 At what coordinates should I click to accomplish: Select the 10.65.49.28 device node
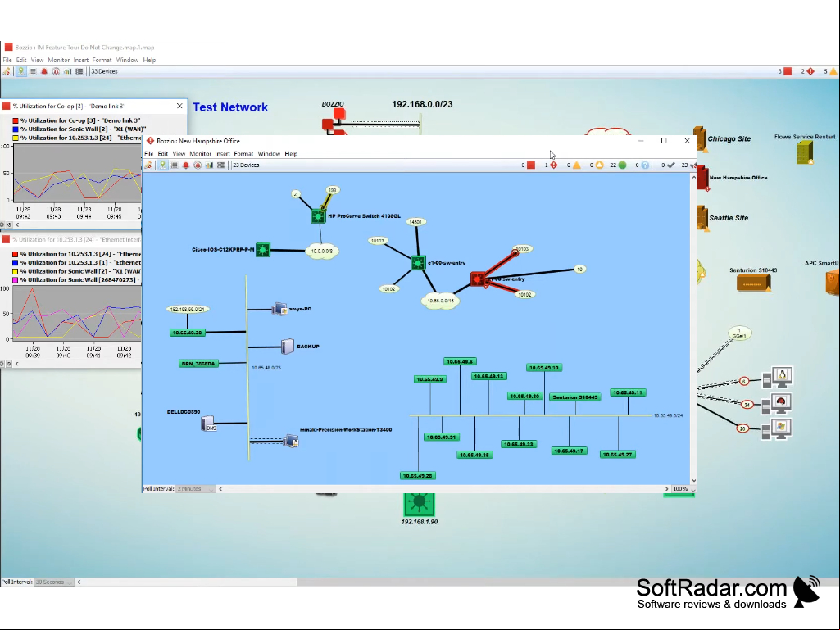[418, 476]
